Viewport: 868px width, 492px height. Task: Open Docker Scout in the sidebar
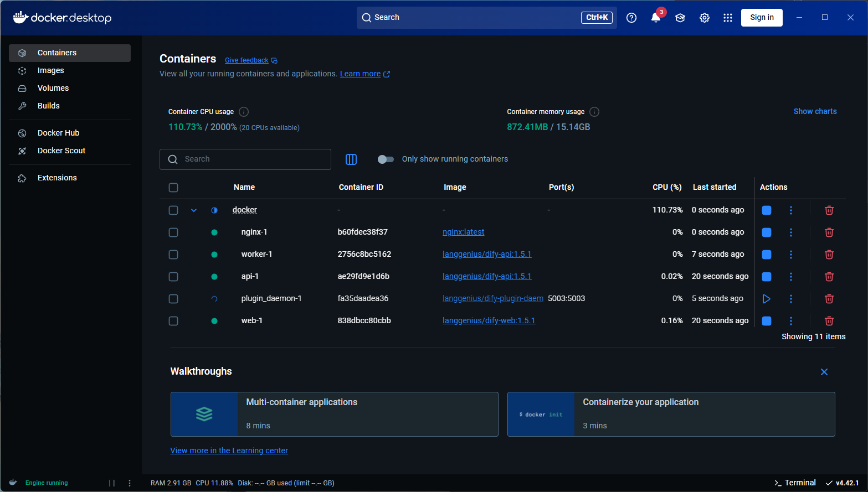click(70, 151)
